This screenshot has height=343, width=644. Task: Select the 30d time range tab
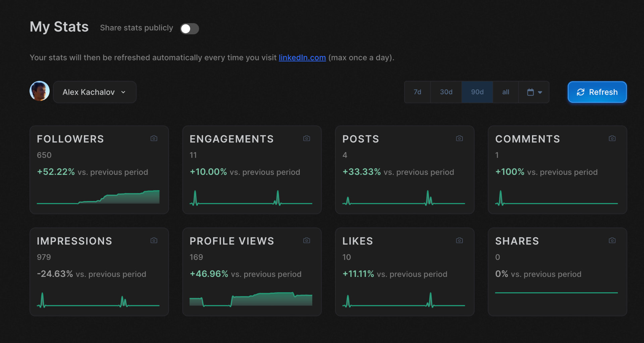pyautogui.click(x=446, y=92)
